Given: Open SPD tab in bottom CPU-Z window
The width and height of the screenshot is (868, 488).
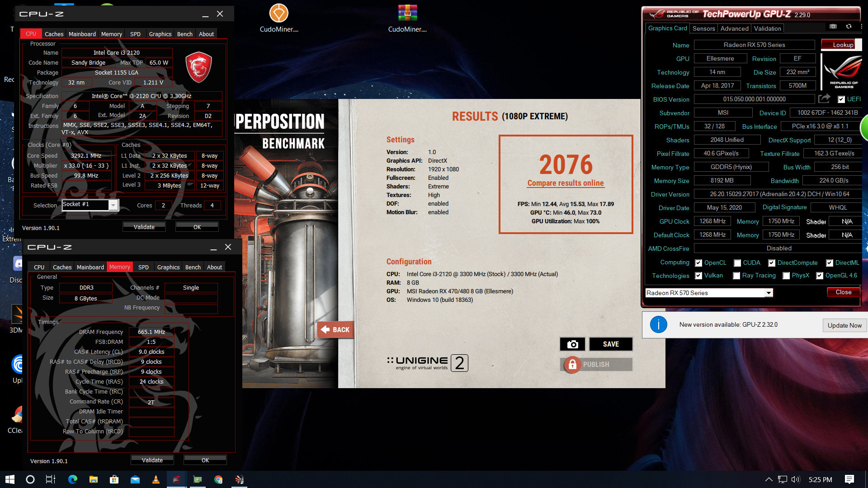Looking at the screenshot, I should point(143,267).
